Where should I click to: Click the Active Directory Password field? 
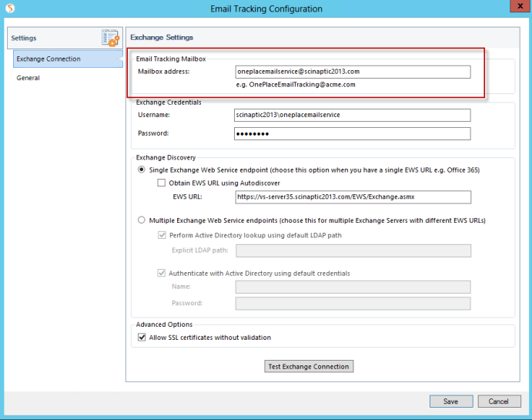tap(353, 304)
